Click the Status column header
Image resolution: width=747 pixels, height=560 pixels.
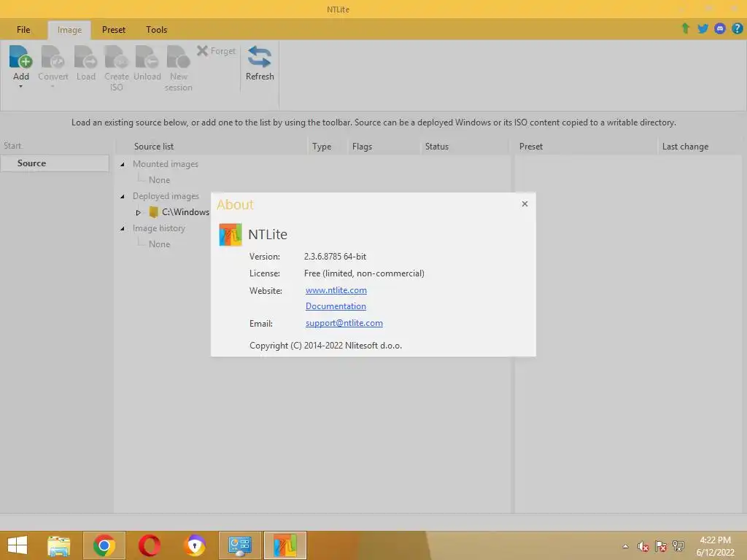[x=437, y=146]
